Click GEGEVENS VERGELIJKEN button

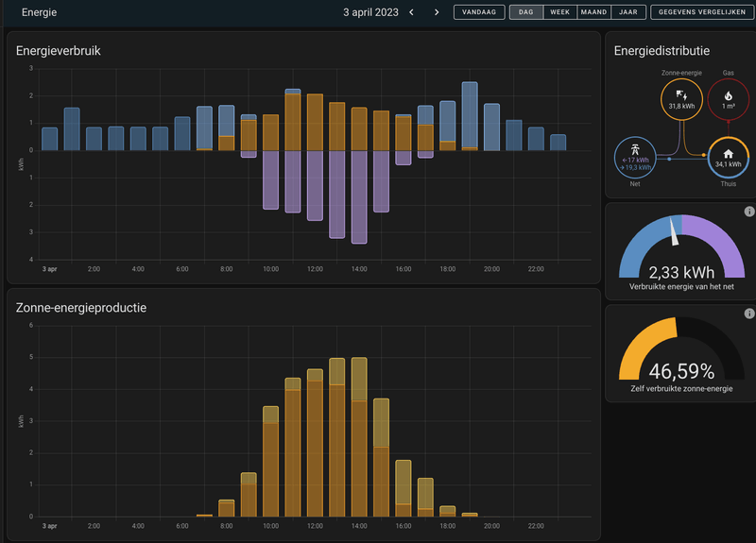click(702, 12)
